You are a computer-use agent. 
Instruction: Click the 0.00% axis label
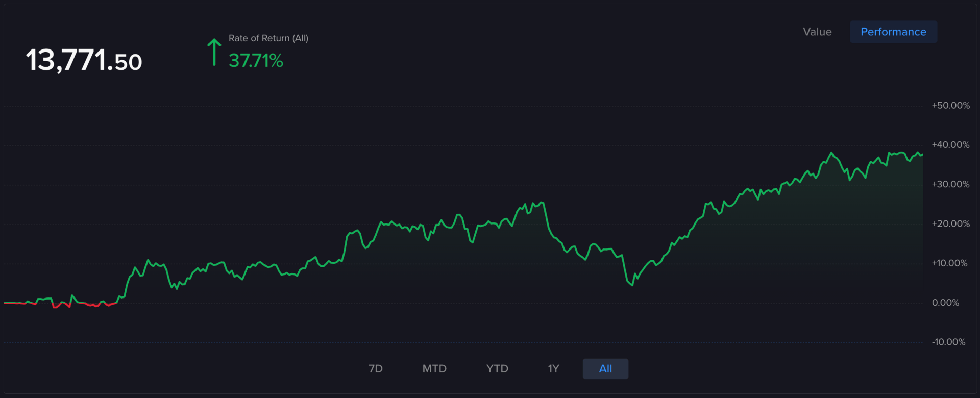point(945,303)
